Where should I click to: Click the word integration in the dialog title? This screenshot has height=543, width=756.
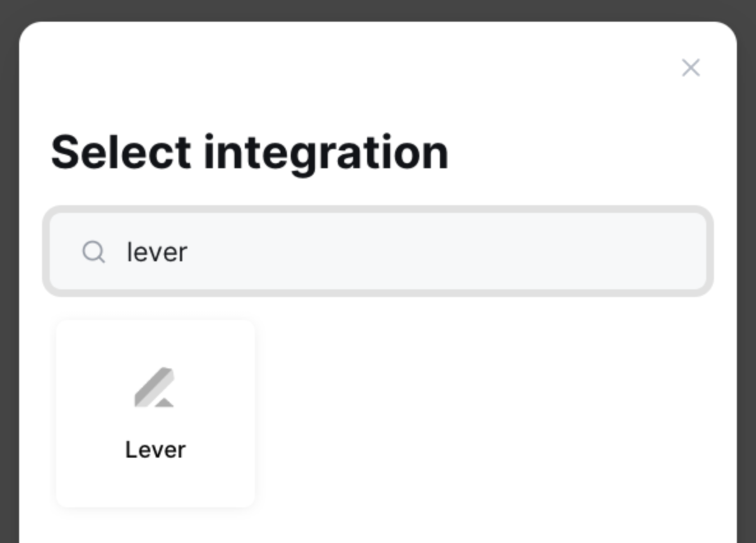click(x=326, y=154)
